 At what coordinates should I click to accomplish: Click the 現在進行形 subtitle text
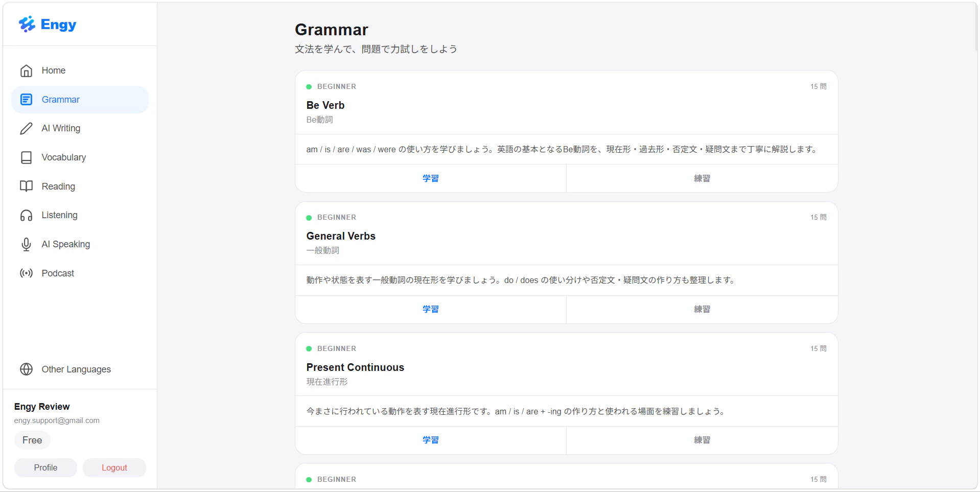[x=327, y=382]
